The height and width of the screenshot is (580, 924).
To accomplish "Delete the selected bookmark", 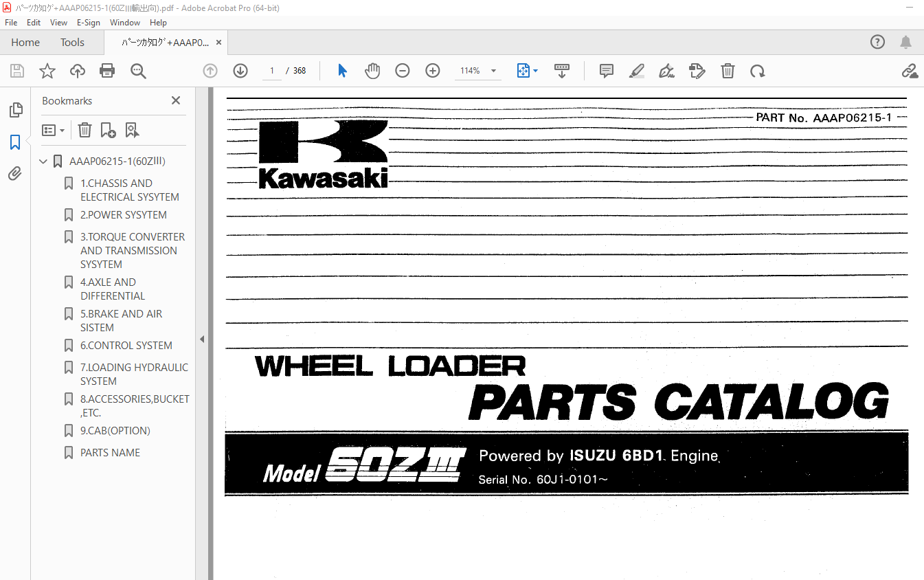I will [x=84, y=130].
